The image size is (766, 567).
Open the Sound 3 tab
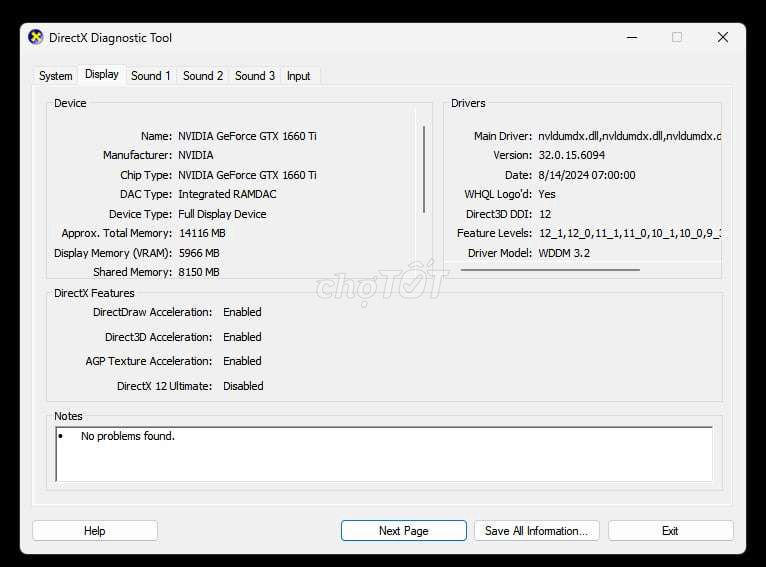[255, 76]
